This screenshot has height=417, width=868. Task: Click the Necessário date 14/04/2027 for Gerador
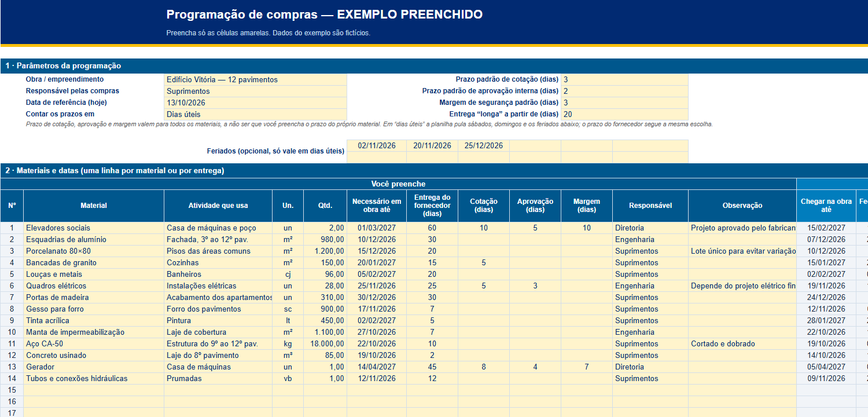(377, 367)
